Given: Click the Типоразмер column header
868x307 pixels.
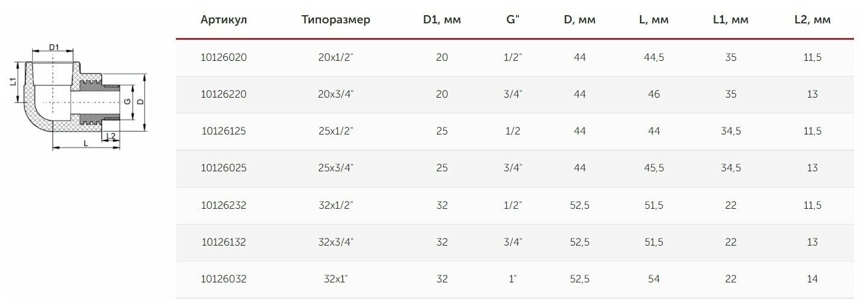Looking at the screenshot, I should pos(336,20).
